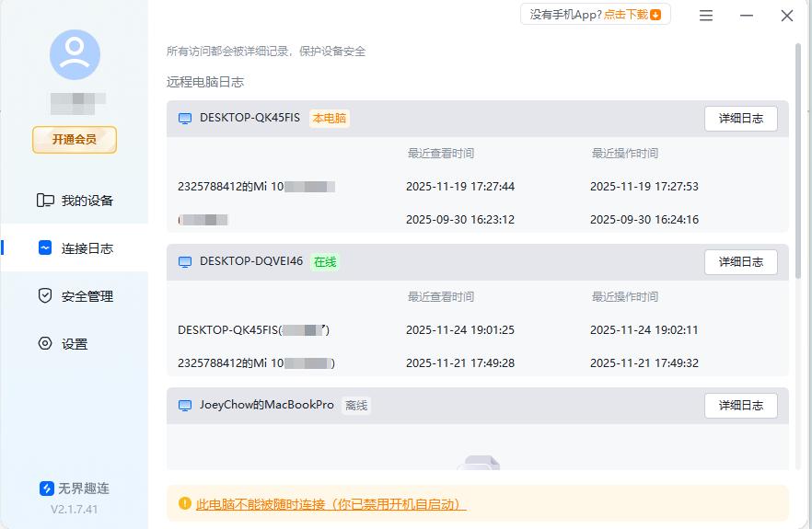Image resolution: width=812 pixels, height=529 pixels.
Task: Open 我的设备 section
Action: (x=75, y=201)
